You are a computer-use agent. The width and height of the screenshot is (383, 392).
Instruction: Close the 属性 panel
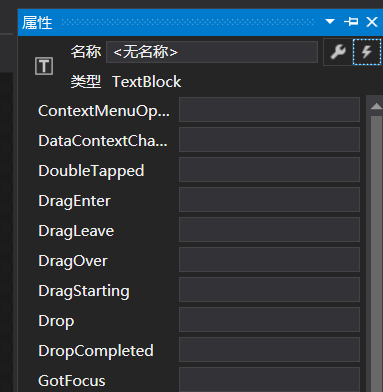(x=372, y=22)
